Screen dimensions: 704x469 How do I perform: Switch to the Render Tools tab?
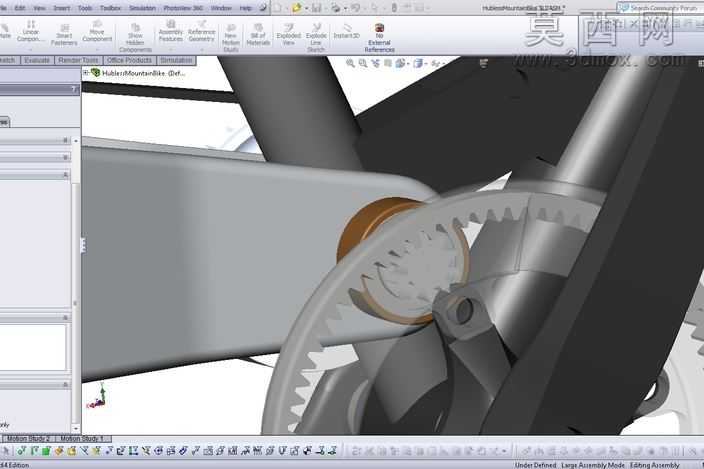pyautogui.click(x=78, y=60)
